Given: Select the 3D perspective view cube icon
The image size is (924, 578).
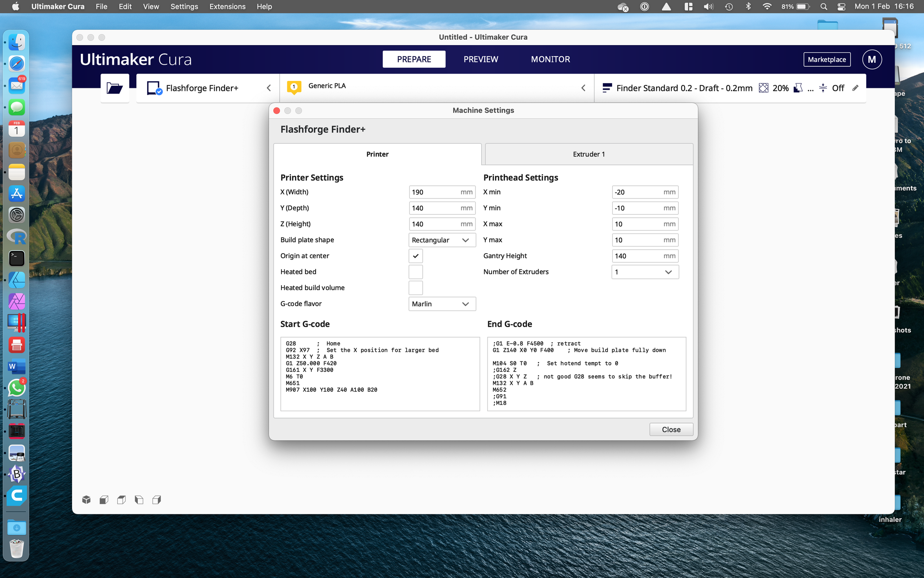Looking at the screenshot, I should pyautogui.click(x=86, y=500).
